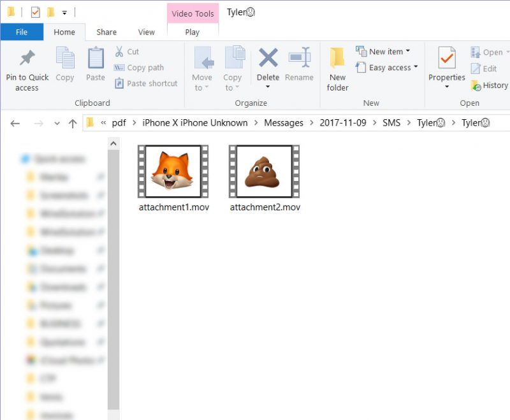Image resolution: width=510 pixels, height=420 pixels.
Task: Switch to the Play tab under Video Tools
Action: click(x=193, y=32)
